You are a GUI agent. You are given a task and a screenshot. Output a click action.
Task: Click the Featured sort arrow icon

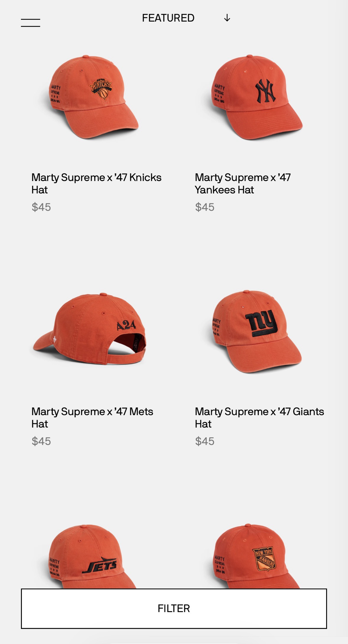[x=227, y=18]
